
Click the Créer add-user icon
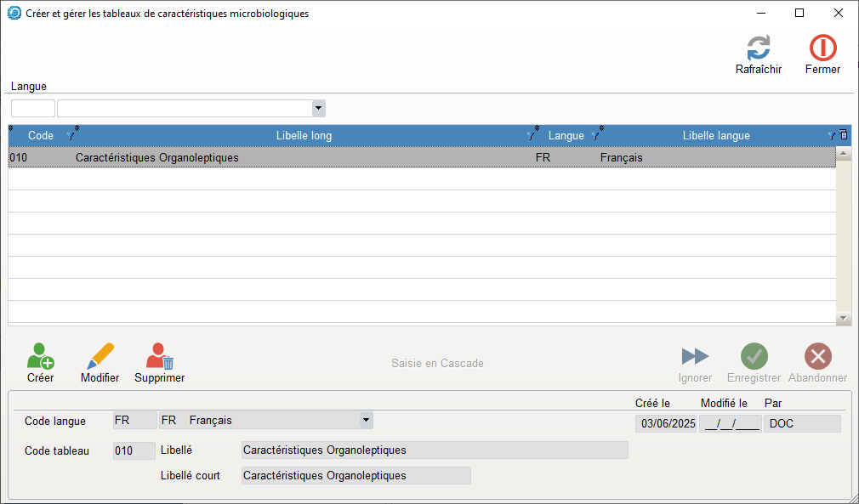coord(40,356)
